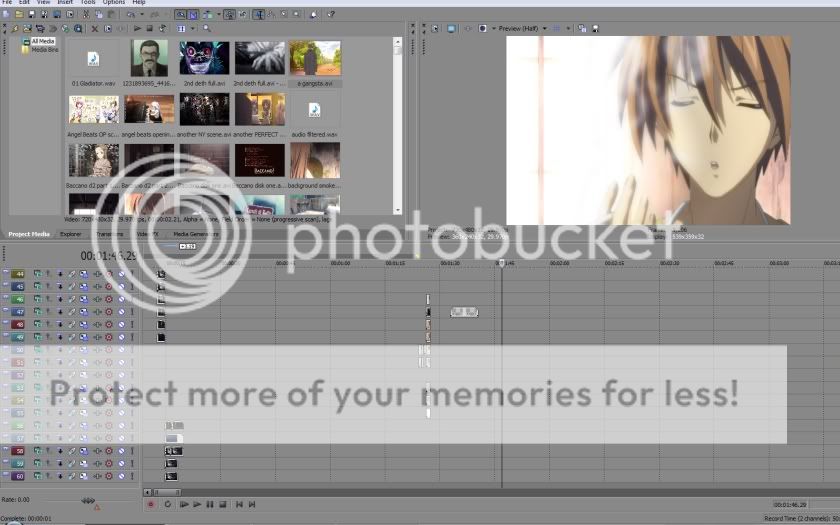Switch to the Transitions tab

pos(109,234)
